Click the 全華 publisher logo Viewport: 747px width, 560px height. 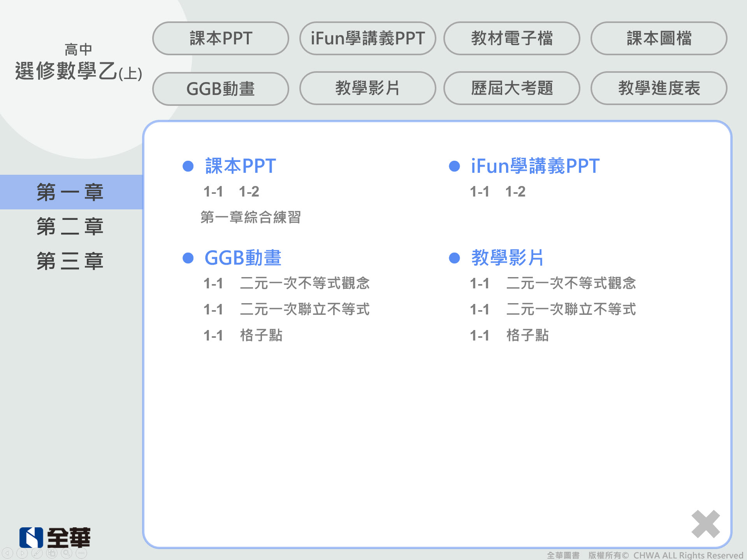(55, 537)
